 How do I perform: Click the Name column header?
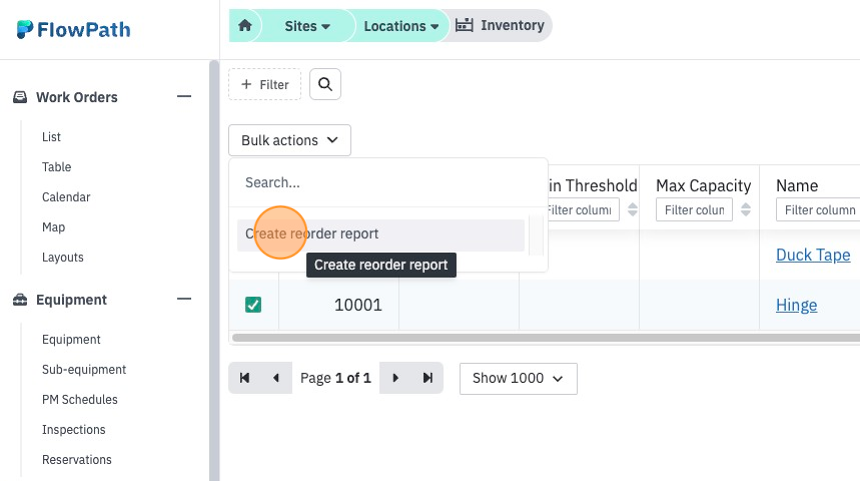[796, 186]
